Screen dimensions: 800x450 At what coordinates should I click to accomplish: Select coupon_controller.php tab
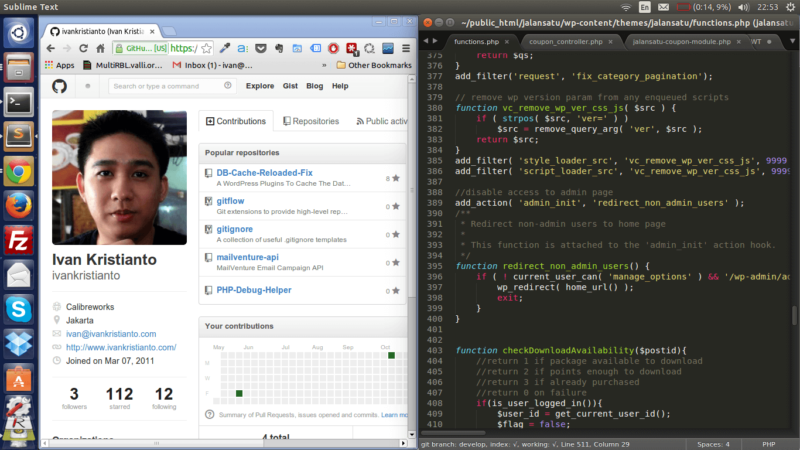pos(565,42)
